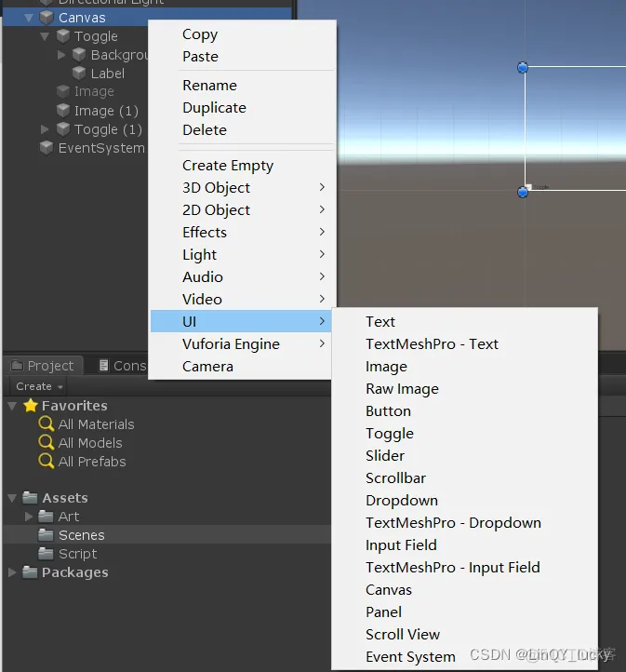Click the Toggle object cube icon
This screenshot has height=672, width=626.
pos(63,36)
